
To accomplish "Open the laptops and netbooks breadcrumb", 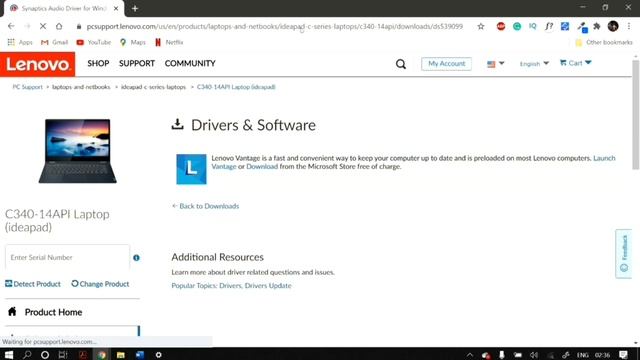I will click(x=81, y=87).
